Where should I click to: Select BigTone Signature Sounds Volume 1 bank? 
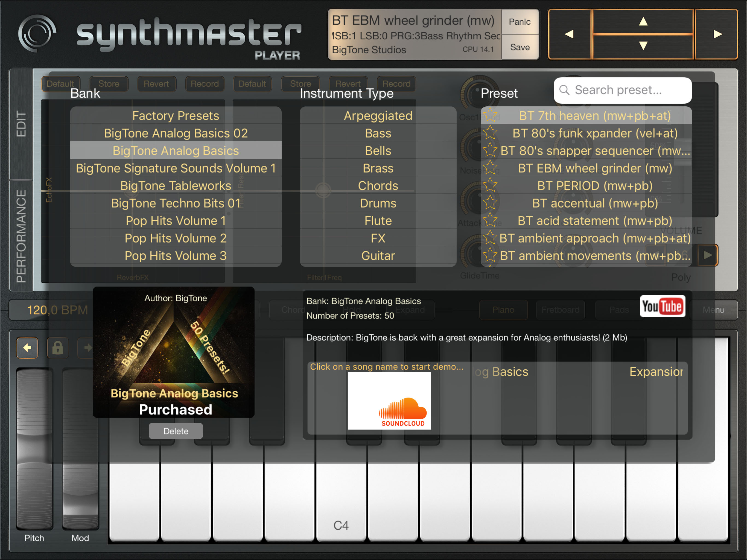[x=176, y=168]
